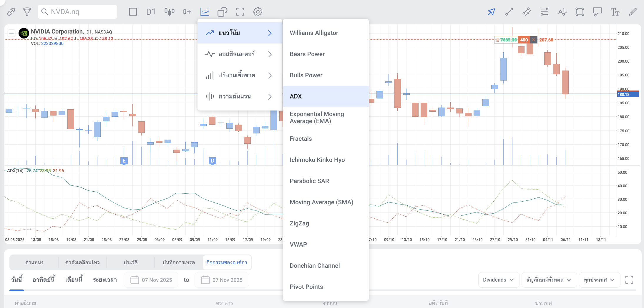Select the rectangle shape drawing tool
Viewport: 644px width, 308px height.
click(580, 12)
